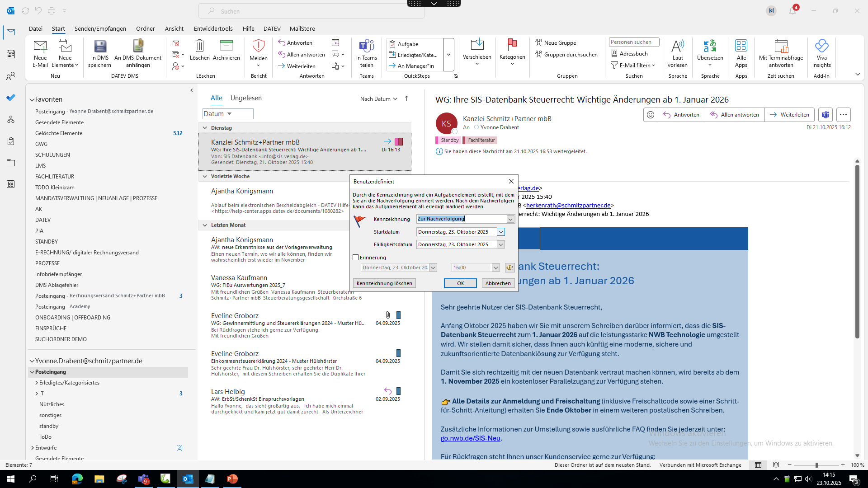Click the Neue E-Mail icon
Image resolution: width=868 pixels, height=488 pixels.
[x=40, y=46]
